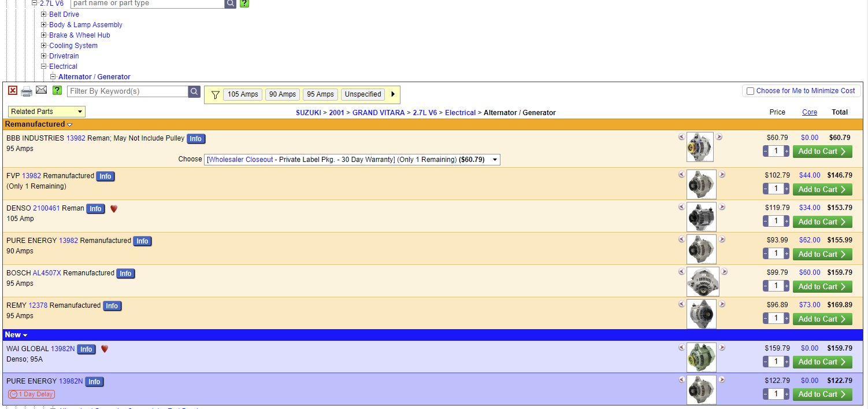Click the Filter By Keyword(s) field
This screenshot has height=409, width=868.
tap(128, 91)
